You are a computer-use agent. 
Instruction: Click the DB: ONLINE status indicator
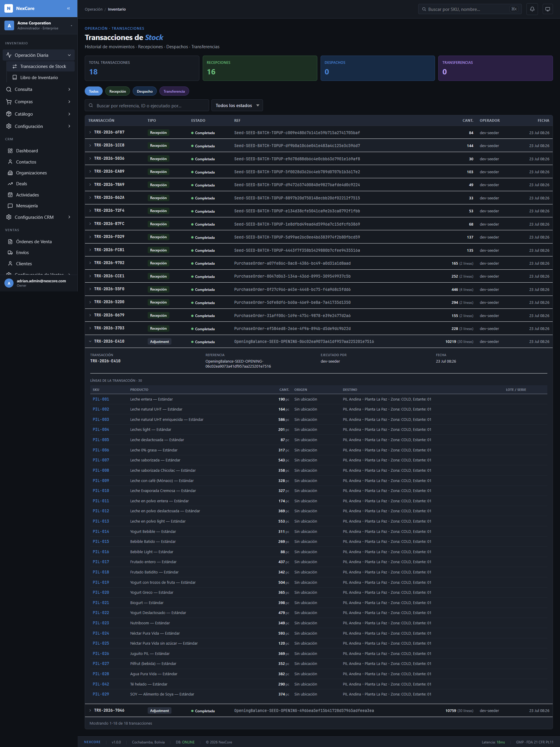[x=185, y=742]
